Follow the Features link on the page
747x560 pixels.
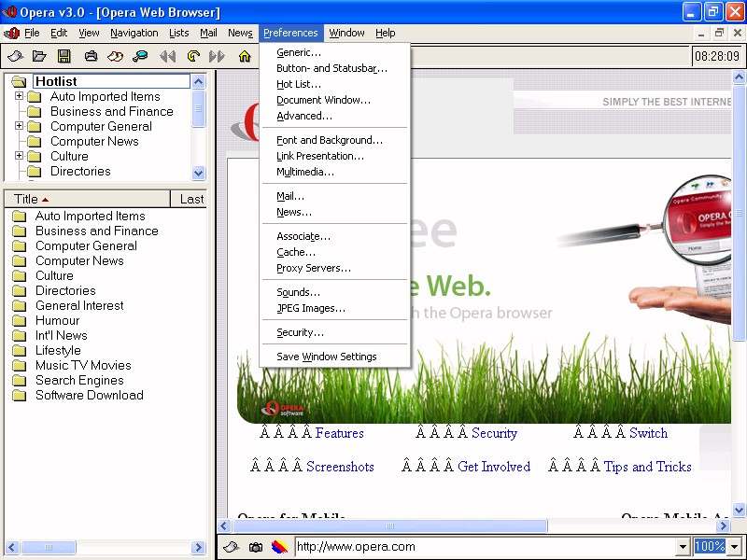click(339, 433)
